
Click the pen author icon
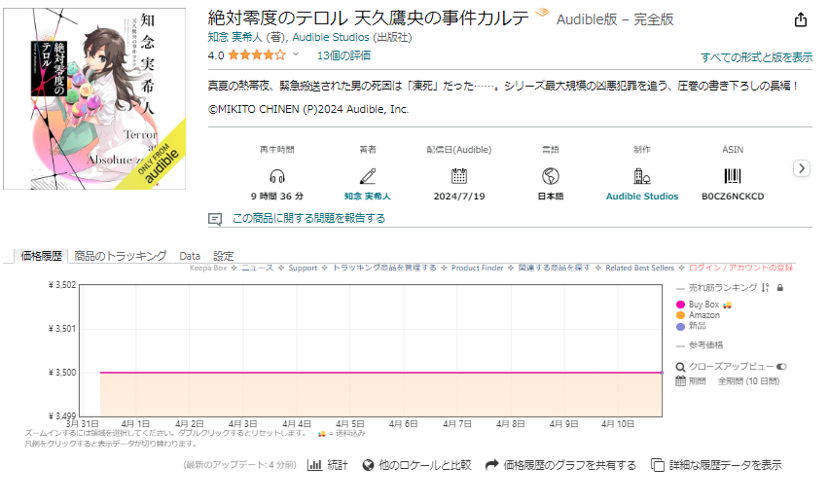point(368,175)
